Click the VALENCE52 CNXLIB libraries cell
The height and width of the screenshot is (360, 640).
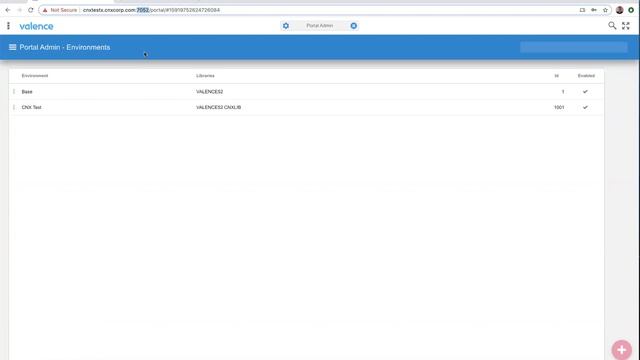tap(218, 107)
